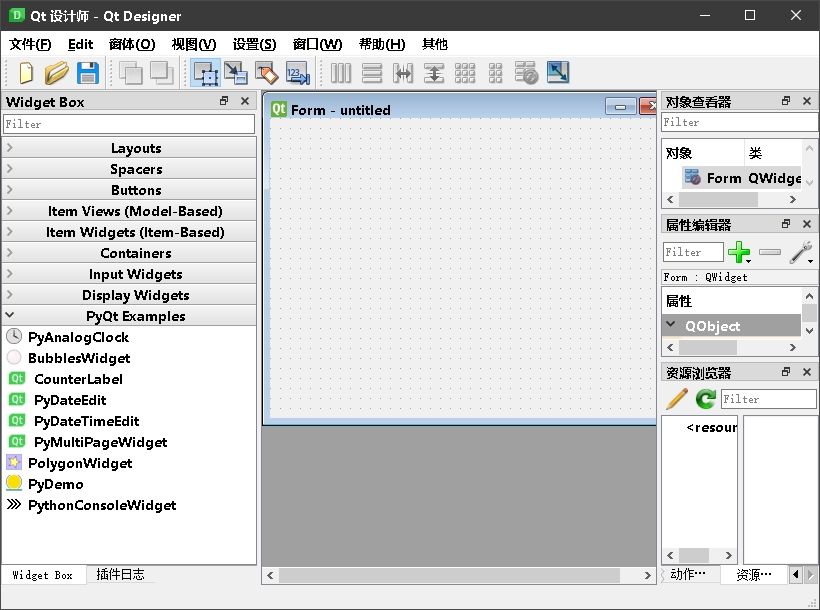
Task: Apply vertical layout from toolbar
Action: click(372, 73)
